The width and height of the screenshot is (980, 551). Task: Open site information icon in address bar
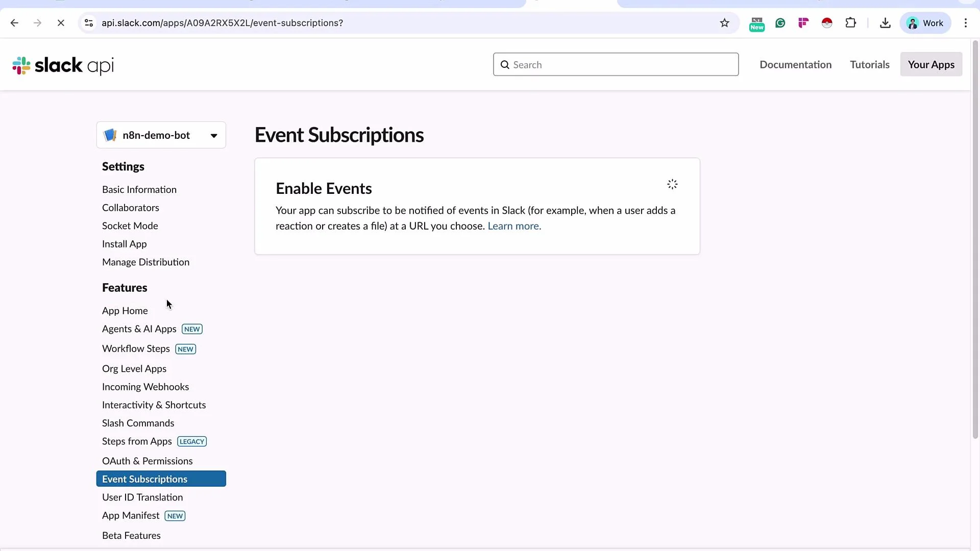click(x=89, y=23)
